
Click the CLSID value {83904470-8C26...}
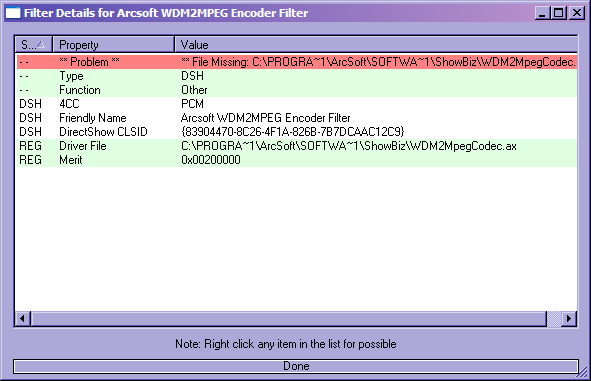[292, 132]
